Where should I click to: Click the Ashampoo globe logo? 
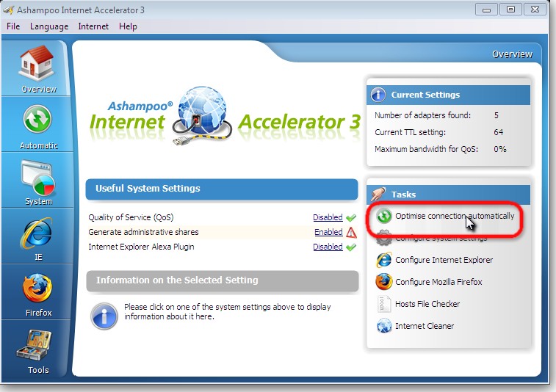click(x=202, y=115)
